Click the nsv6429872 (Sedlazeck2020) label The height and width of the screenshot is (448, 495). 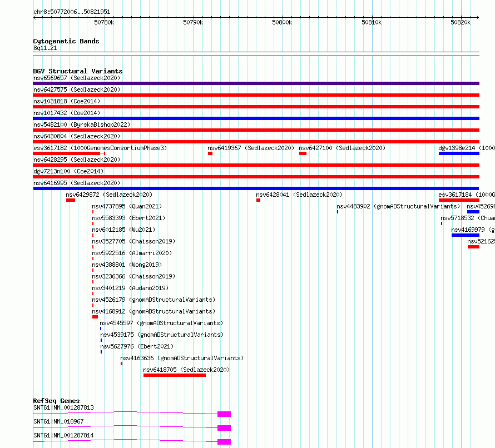coord(109,195)
